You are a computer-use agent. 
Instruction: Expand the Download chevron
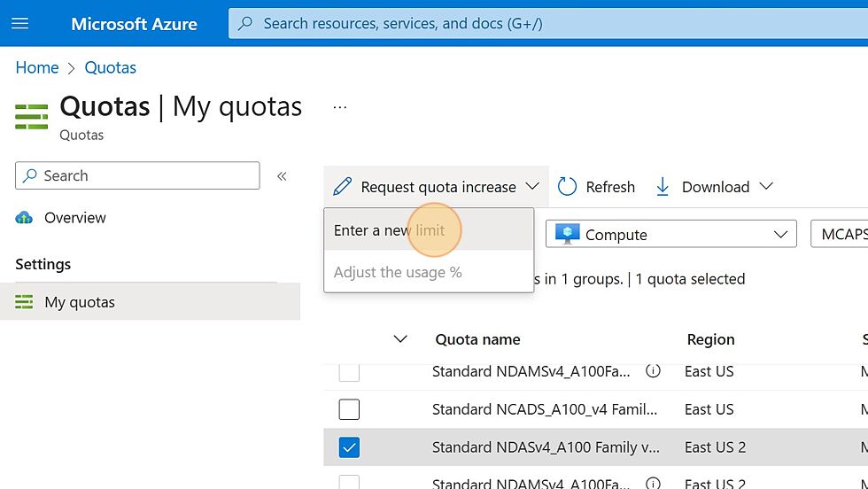pyautogui.click(x=766, y=186)
